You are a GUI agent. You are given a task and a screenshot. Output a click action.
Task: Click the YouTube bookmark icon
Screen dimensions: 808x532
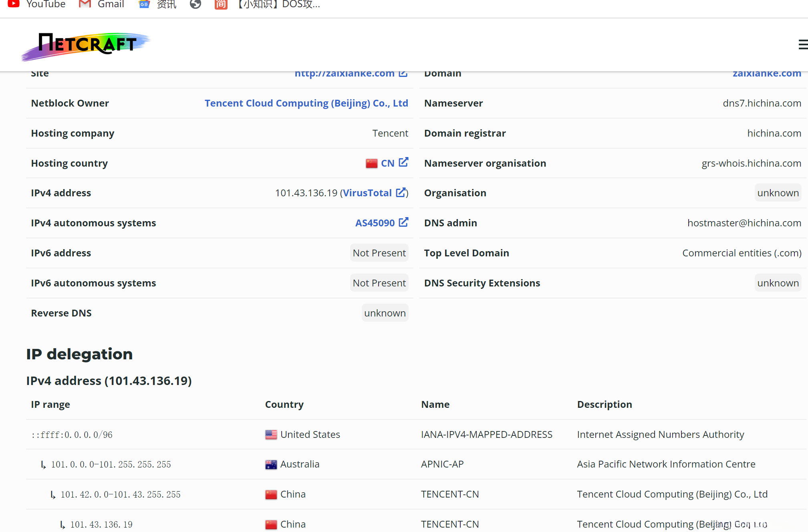click(14, 4)
